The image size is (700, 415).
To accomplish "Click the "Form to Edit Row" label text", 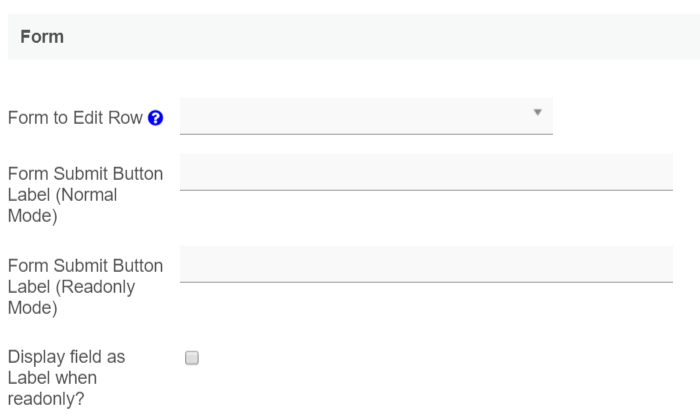I will 75,118.
